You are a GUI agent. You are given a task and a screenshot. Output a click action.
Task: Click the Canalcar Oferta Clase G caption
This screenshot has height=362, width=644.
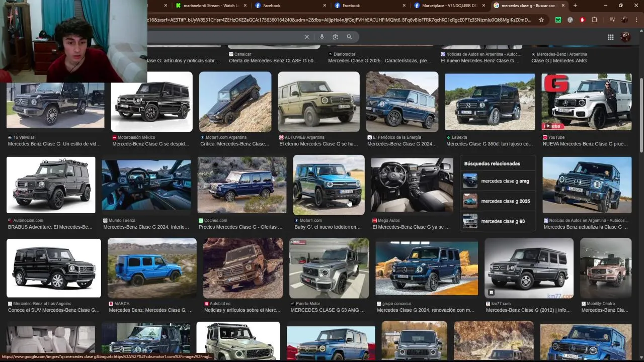pos(273,61)
